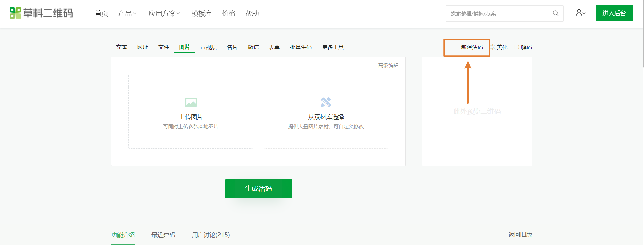Click the 进入后台 button
The width and height of the screenshot is (644, 245).
pyautogui.click(x=614, y=13)
